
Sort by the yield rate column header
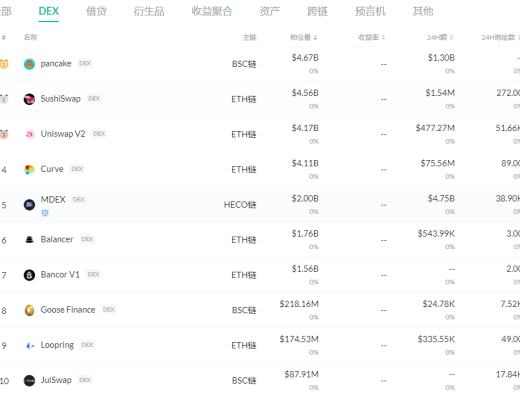[x=371, y=37]
